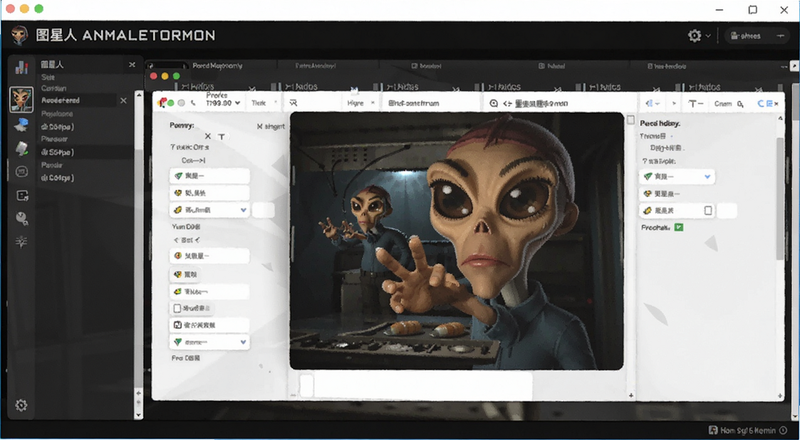
Task: Click the X icon under "Pomry" label
Action: tap(208, 136)
